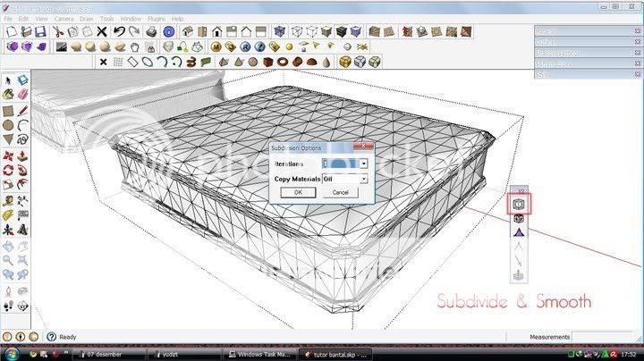The width and height of the screenshot is (644, 361).
Task: Open the File menu
Action: tap(8, 19)
